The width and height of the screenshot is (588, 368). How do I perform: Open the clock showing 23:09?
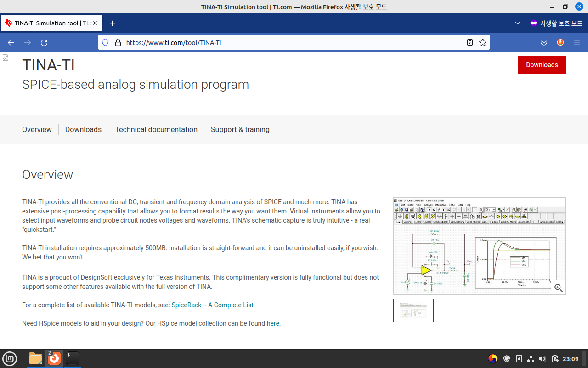click(571, 359)
